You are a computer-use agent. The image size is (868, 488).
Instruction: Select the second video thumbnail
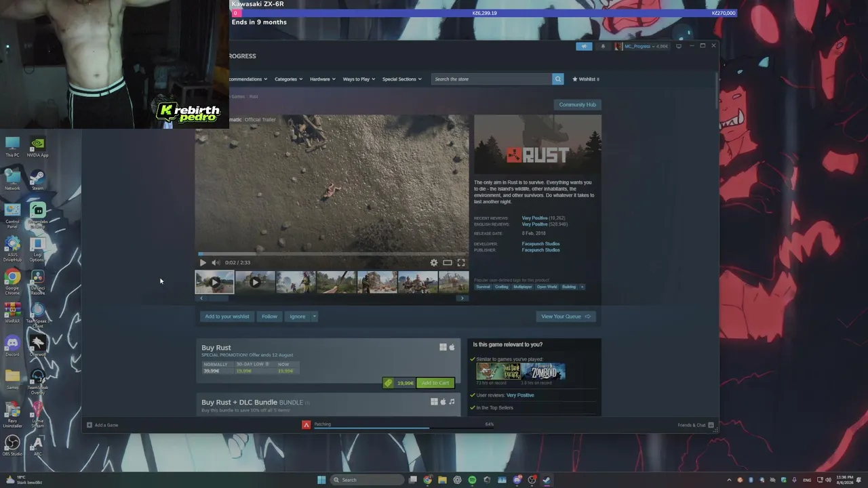coord(255,282)
